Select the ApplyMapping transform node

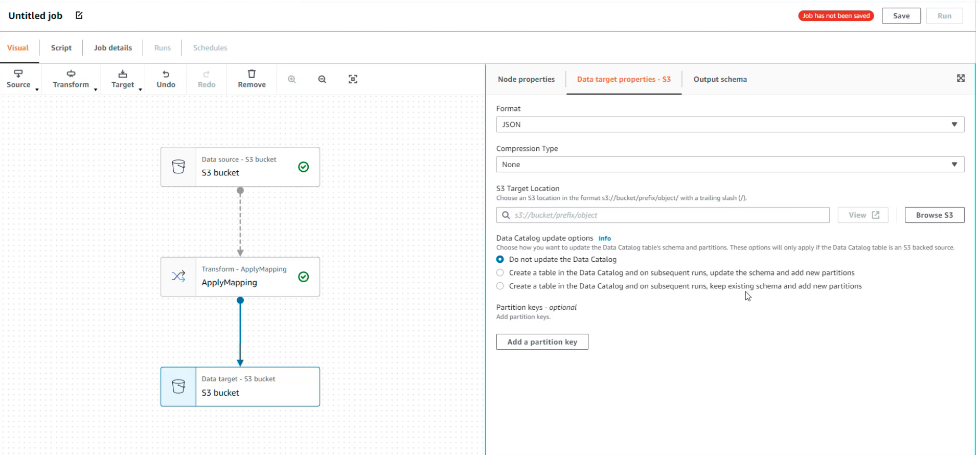[x=240, y=277]
